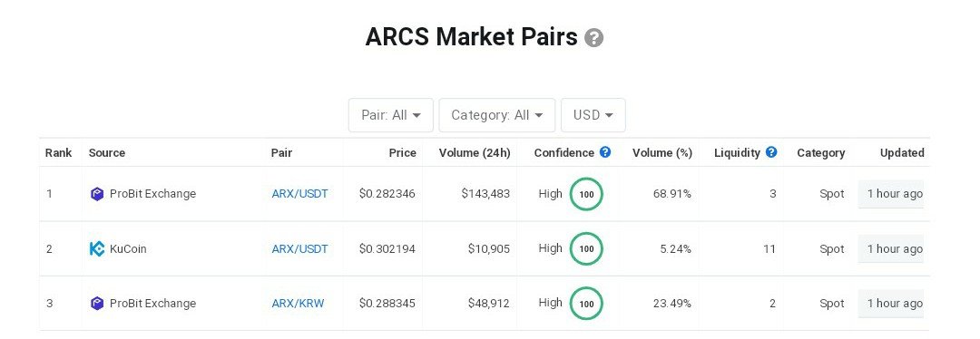The width and height of the screenshot is (980, 339).
Task: Open the Pair: All dropdown
Action: click(390, 115)
